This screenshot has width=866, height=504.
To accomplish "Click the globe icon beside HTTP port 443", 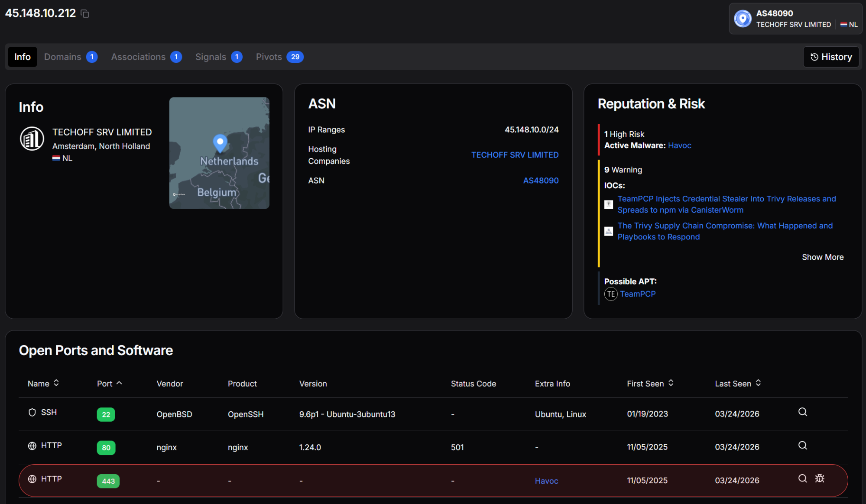I will point(32,479).
